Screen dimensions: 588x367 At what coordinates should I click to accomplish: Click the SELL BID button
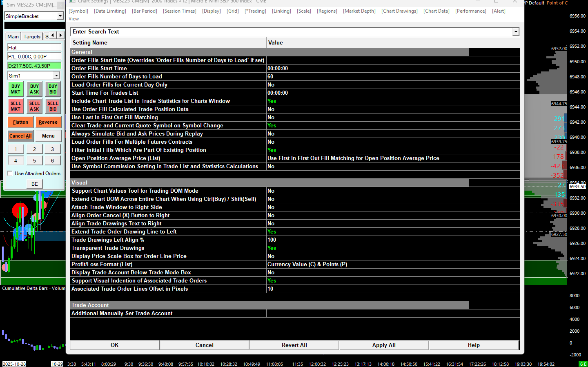pos(53,106)
